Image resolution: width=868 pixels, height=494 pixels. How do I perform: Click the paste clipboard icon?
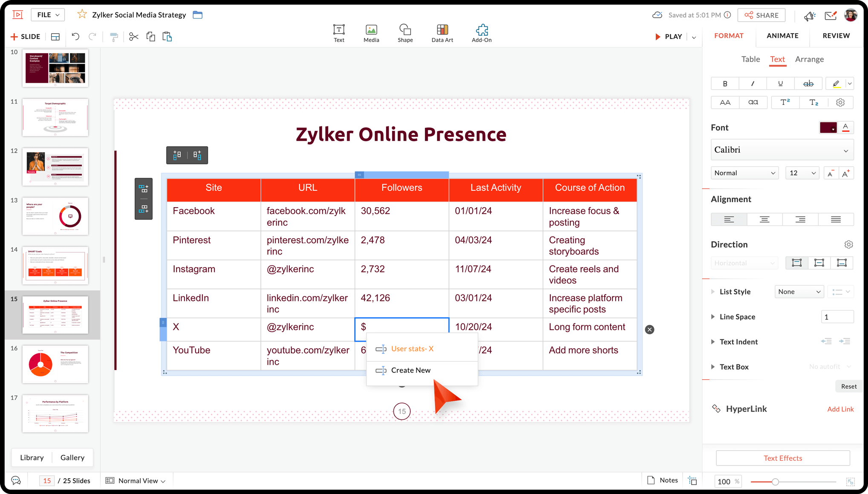click(x=167, y=37)
